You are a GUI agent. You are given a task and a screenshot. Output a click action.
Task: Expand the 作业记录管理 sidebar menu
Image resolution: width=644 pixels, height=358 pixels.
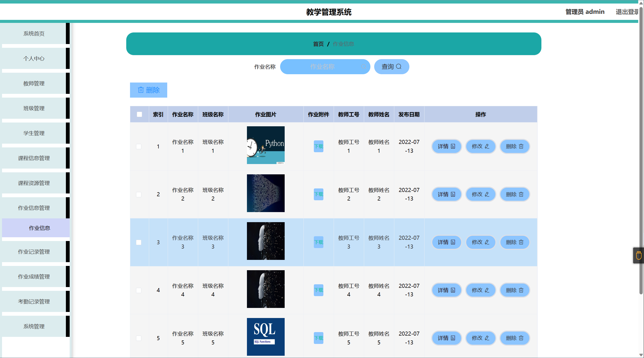click(34, 252)
